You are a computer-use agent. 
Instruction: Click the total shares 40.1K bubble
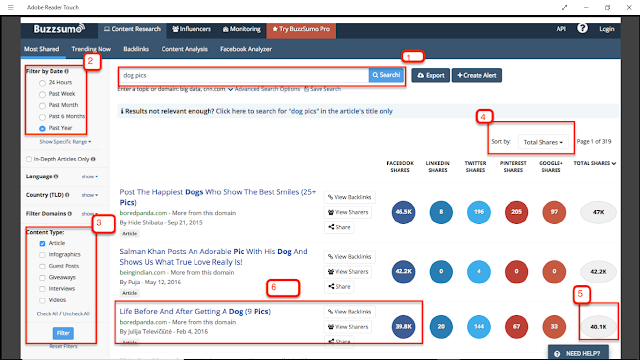[598, 327]
